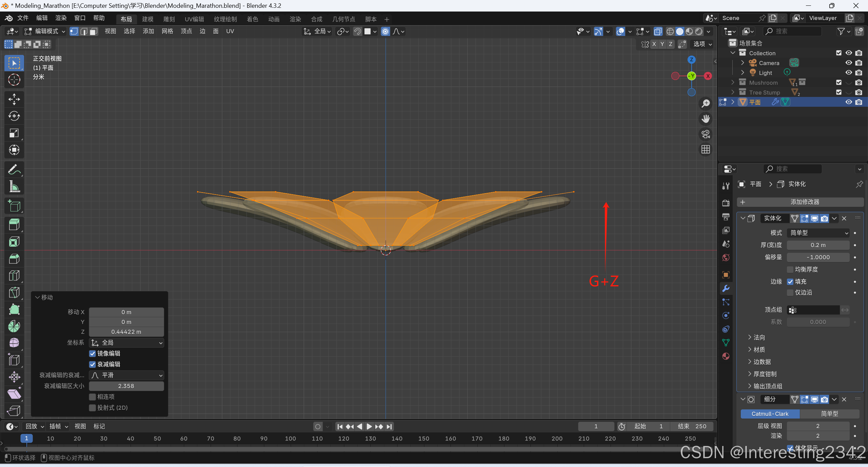Uncheck the 镜像编辑 checkbox
Screen dimensions: 868x467
coord(92,353)
